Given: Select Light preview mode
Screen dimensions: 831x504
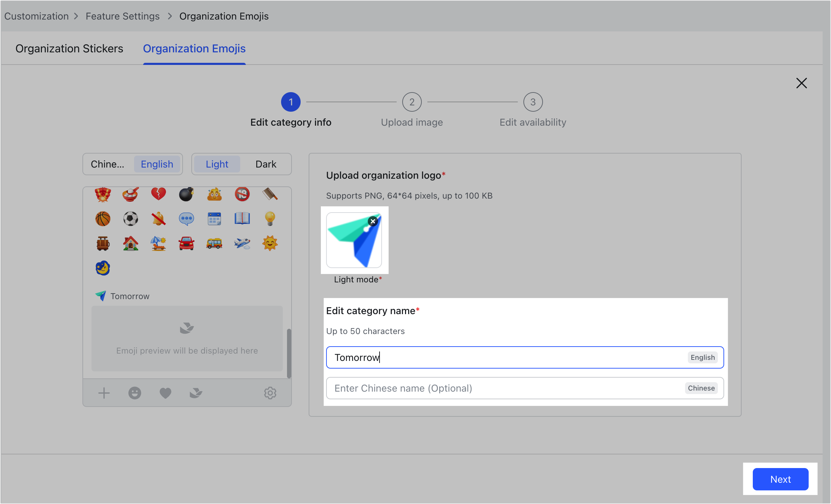Looking at the screenshot, I should pyautogui.click(x=217, y=164).
